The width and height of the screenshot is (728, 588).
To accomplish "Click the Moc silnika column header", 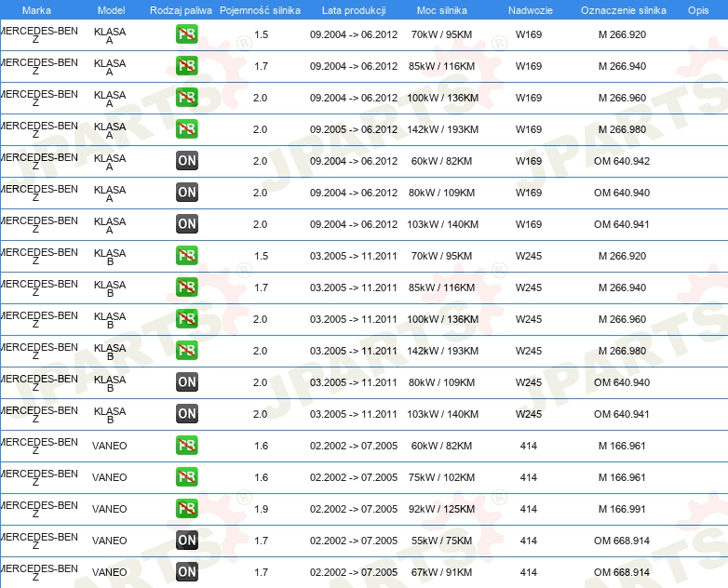I will click(442, 10).
